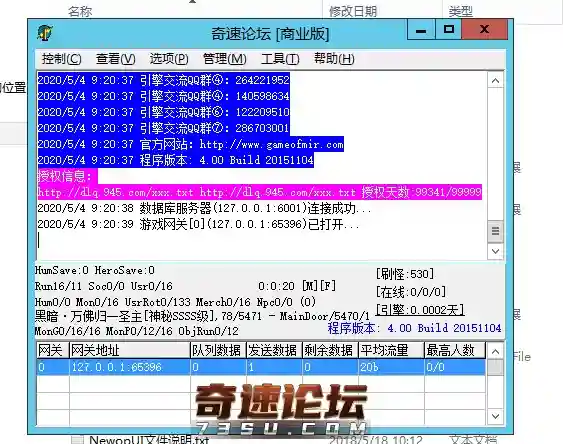Click the gateway table scrollbar thumb
The width and height of the screenshot is (563, 444).
[495, 367]
